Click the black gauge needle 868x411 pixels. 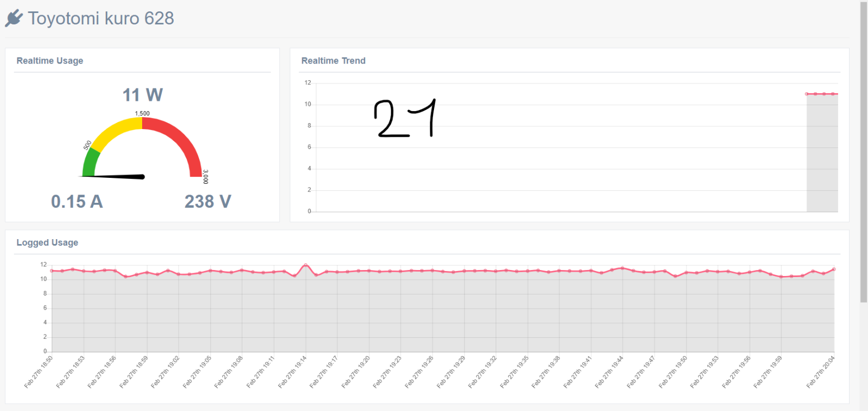(114, 176)
